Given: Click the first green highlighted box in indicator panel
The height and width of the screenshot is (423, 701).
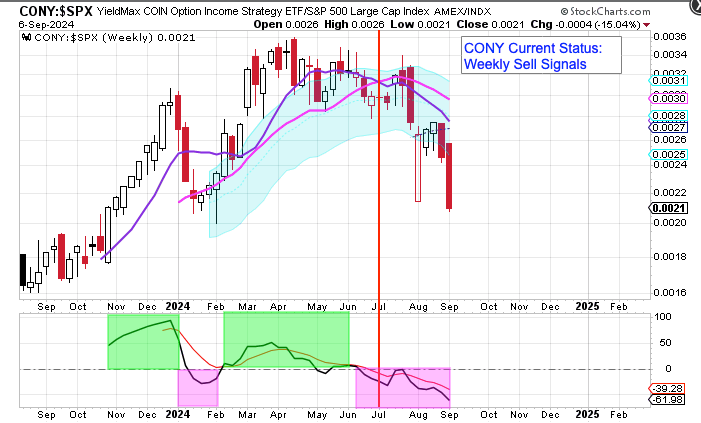Looking at the screenshot, I should click(142, 340).
